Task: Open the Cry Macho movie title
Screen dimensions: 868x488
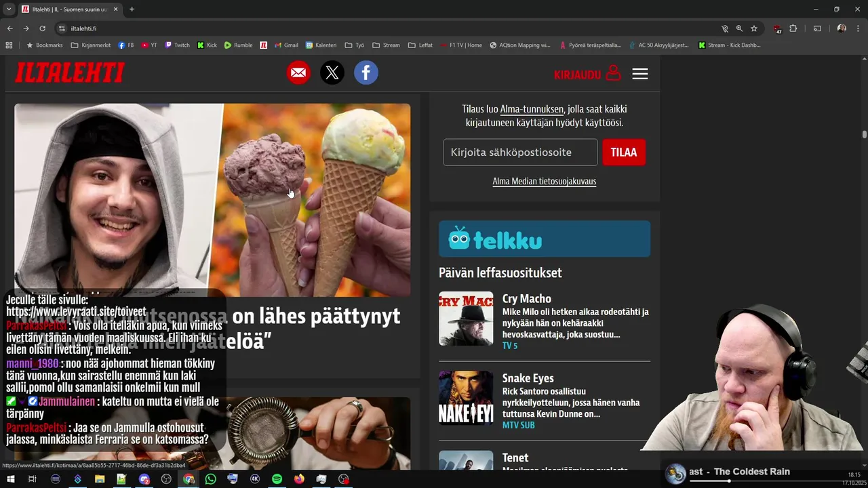Action: point(527,299)
